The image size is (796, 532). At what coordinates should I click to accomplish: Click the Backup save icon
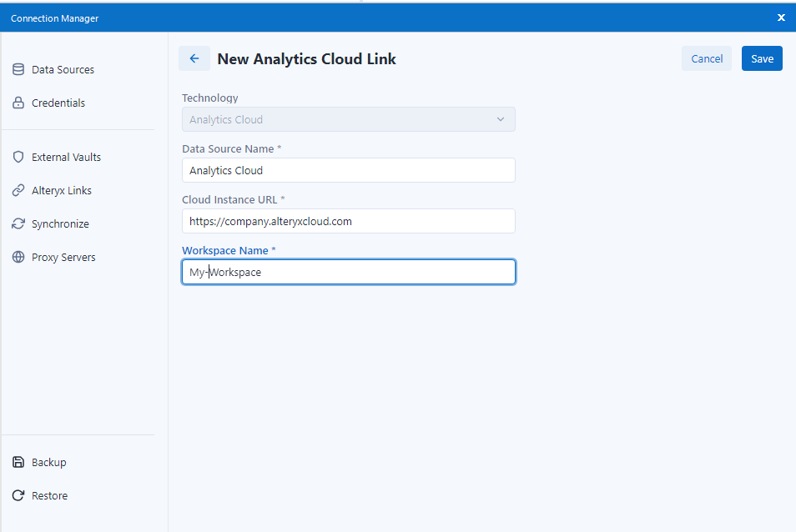18,462
